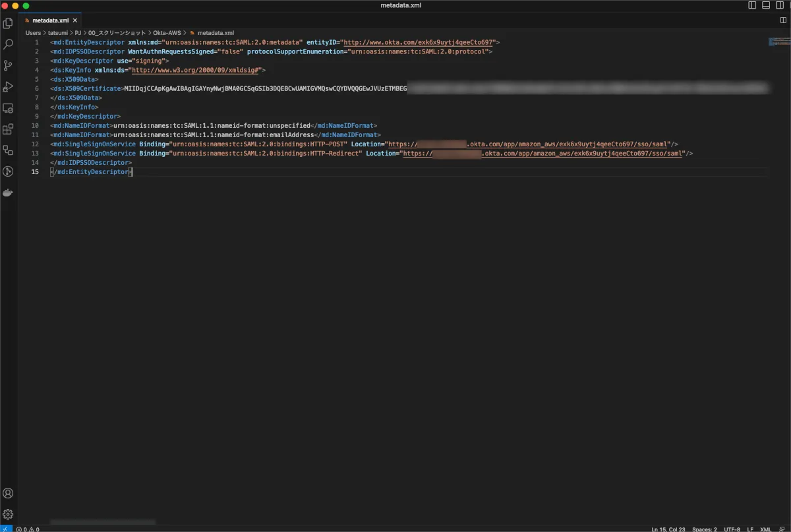Click the LF end-of-line selector
791x532 pixels.
pos(750,529)
